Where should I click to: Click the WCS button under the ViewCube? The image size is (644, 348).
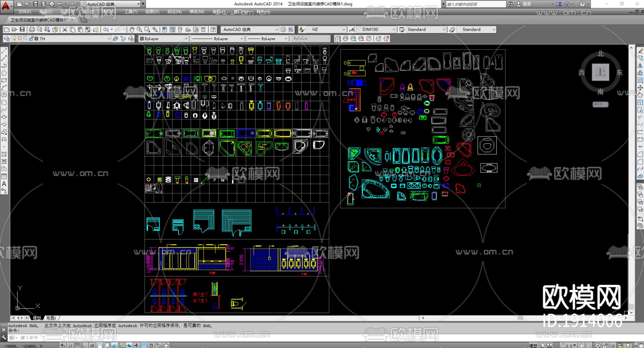(600, 104)
